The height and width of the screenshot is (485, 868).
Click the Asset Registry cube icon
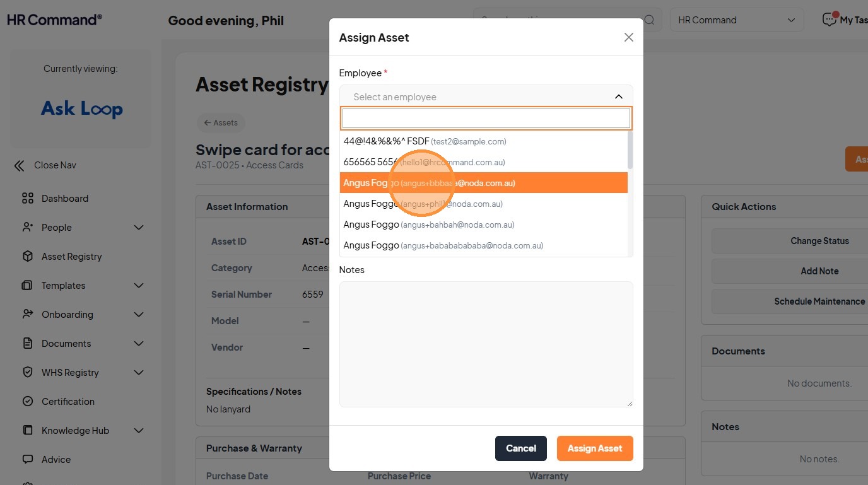pos(27,257)
